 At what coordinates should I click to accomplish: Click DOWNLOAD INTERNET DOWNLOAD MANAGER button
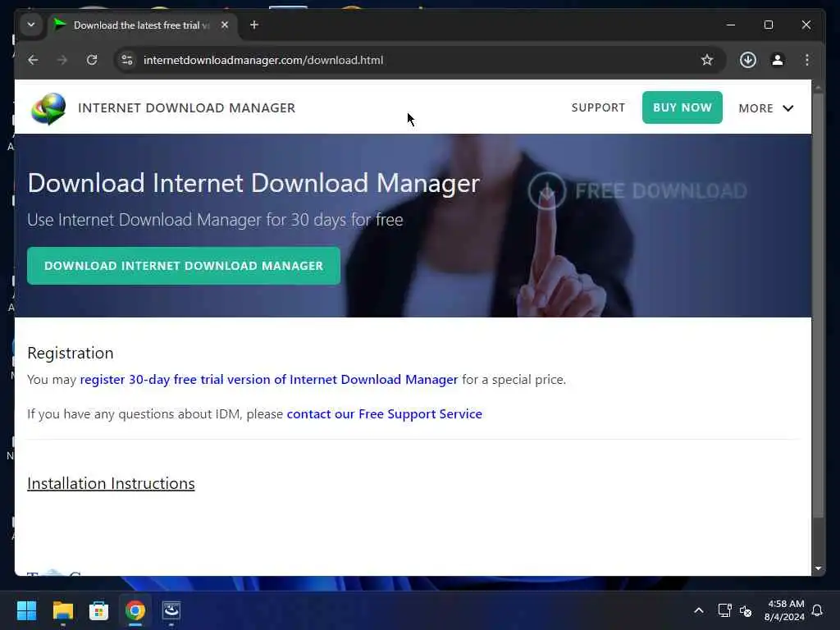pyautogui.click(x=184, y=266)
